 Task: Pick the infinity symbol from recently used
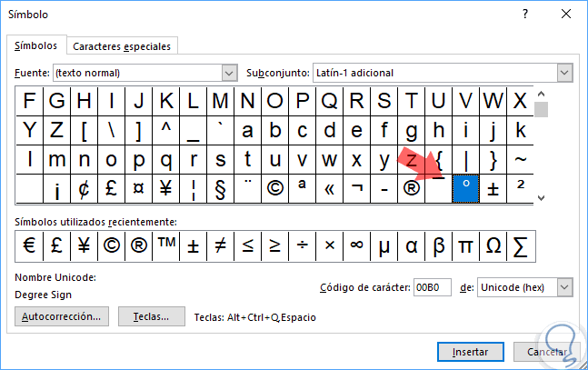[x=356, y=245]
